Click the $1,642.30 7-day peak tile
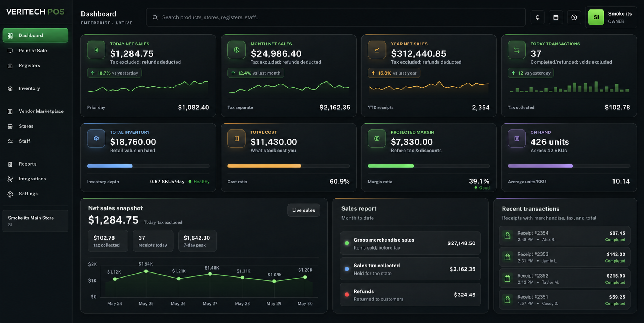This screenshot has width=644, height=323. click(x=197, y=241)
